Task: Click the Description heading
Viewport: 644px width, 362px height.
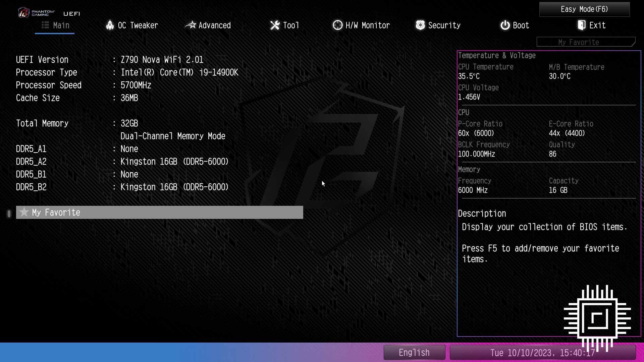Action: pyautogui.click(x=482, y=214)
